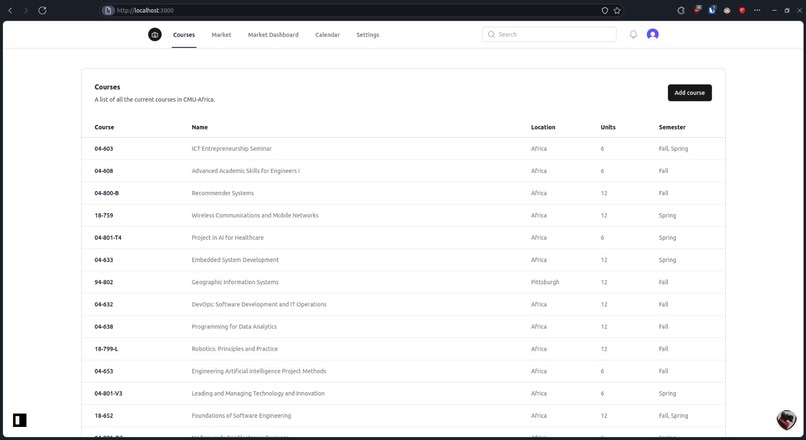806x440 pixels.
Task: Click the app logo icon in the navbar
Action: [x=155, y=34]
